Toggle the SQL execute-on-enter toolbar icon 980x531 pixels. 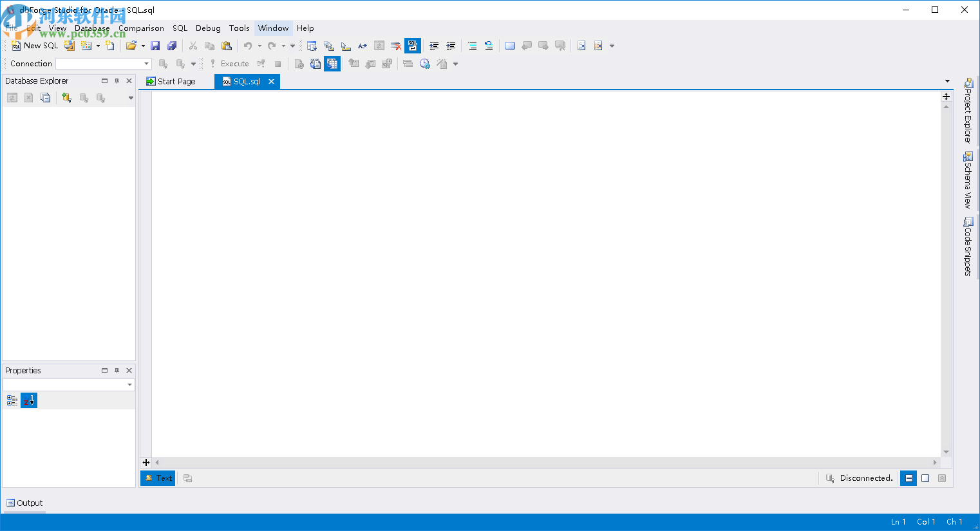click(412, 46)
